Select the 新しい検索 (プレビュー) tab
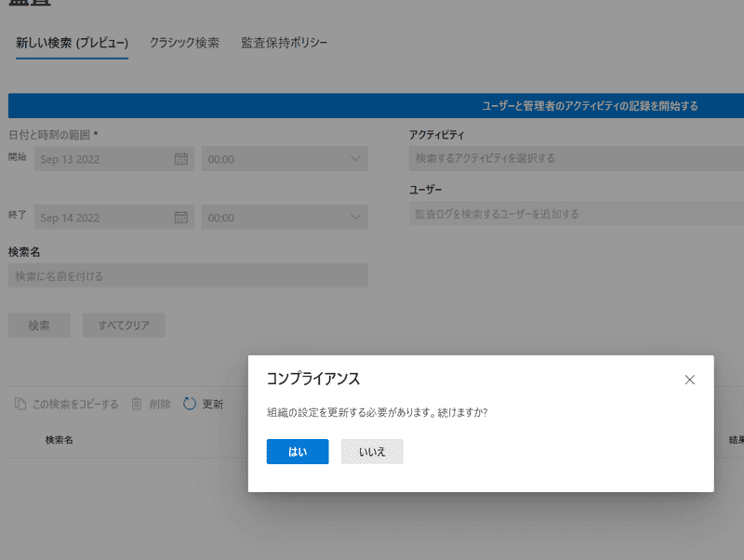 (72, 43)
